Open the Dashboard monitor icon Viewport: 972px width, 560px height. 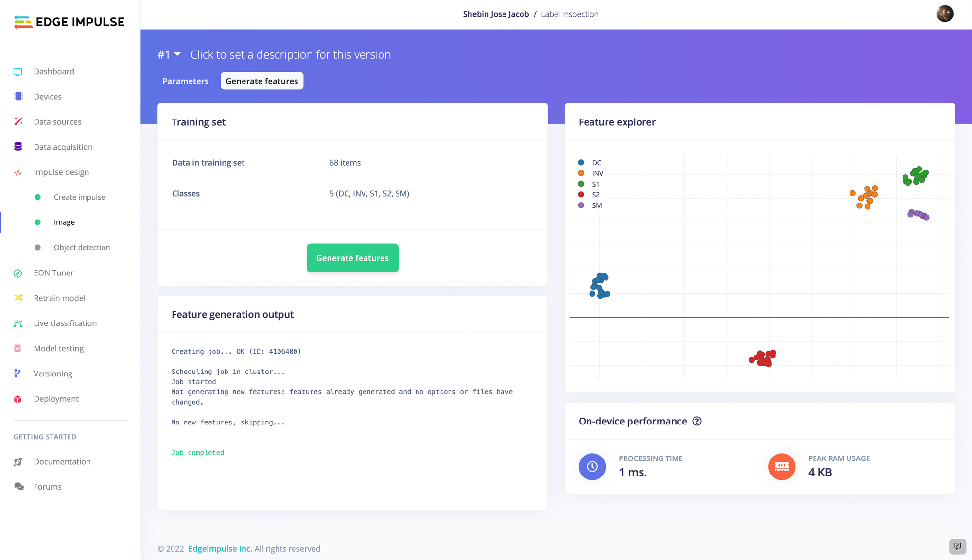(18, 72)
